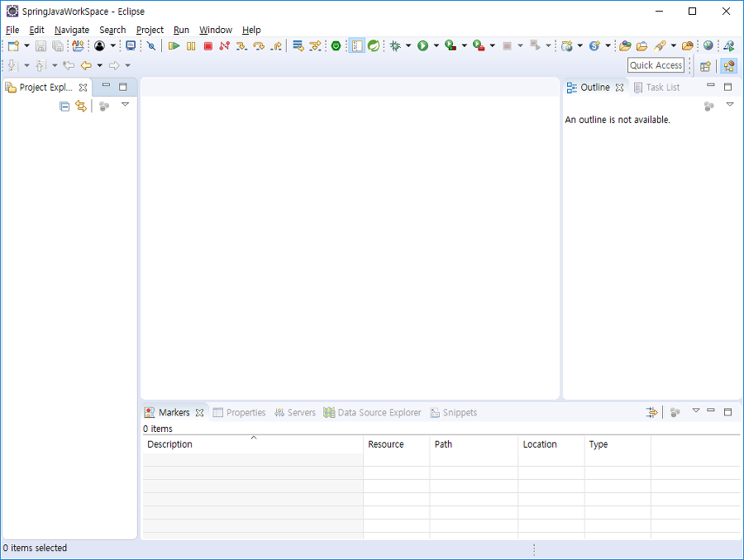744x560 pixels.
Task: Open the New wizard dropdown arrow
Action: pos(26,46)
